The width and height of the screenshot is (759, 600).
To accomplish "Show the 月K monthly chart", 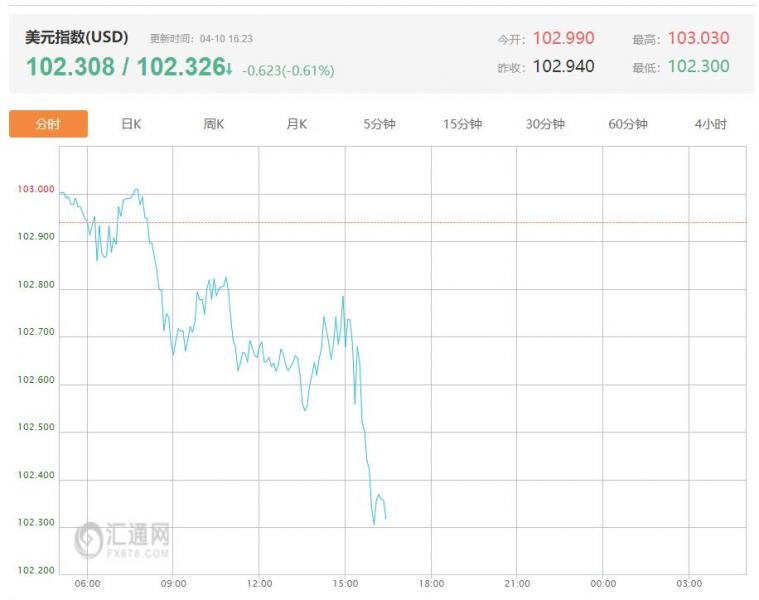I will (x=296, y=124).
